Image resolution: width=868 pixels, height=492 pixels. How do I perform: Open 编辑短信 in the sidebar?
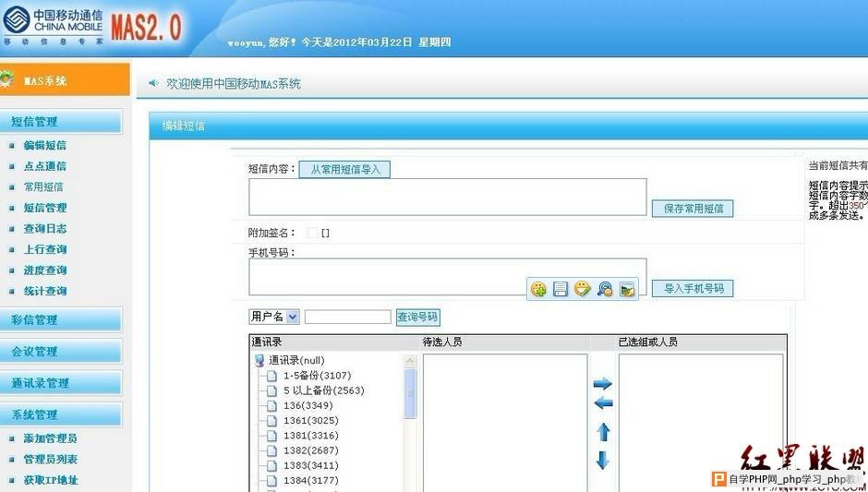[45, 146]
